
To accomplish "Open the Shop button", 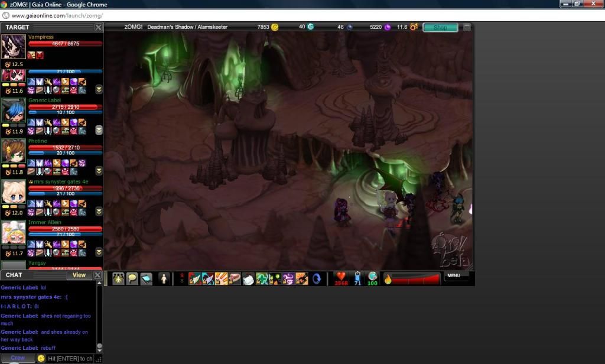I will [x=440, y=27].
